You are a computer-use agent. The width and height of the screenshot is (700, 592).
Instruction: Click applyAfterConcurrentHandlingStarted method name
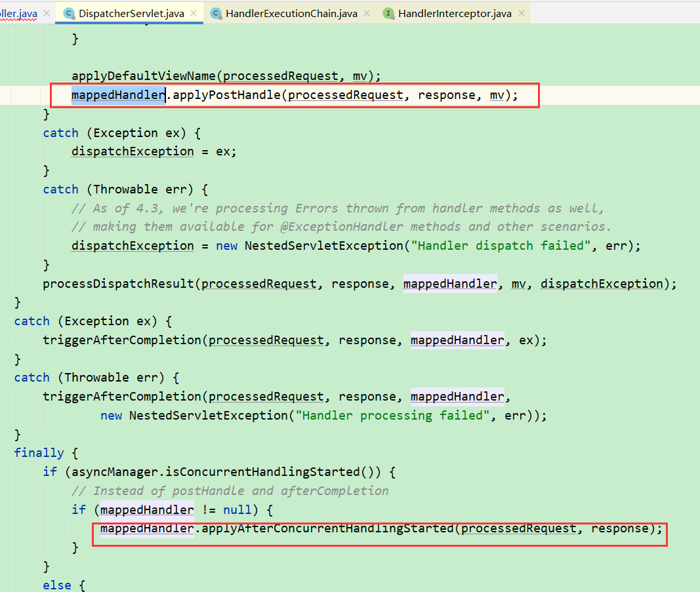[327, 528]
